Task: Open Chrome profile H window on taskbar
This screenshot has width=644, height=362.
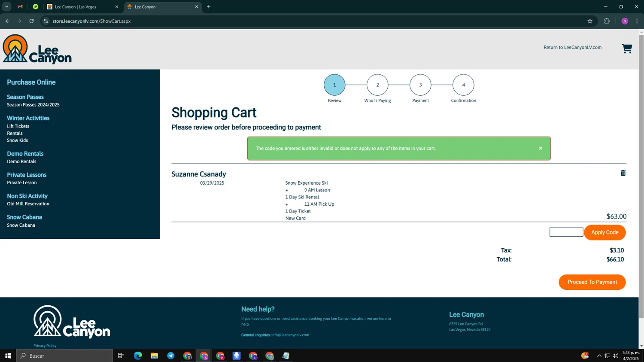Action: (x=220, y=356)
